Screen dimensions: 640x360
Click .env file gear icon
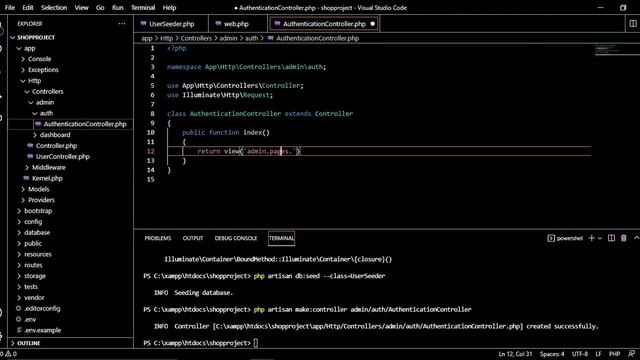click(x=18, y=319)
